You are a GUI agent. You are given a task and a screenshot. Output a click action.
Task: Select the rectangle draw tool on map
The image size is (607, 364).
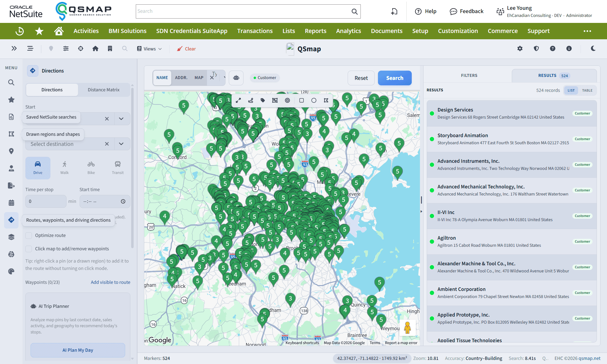pyautogui.click(x=301, y=101)
